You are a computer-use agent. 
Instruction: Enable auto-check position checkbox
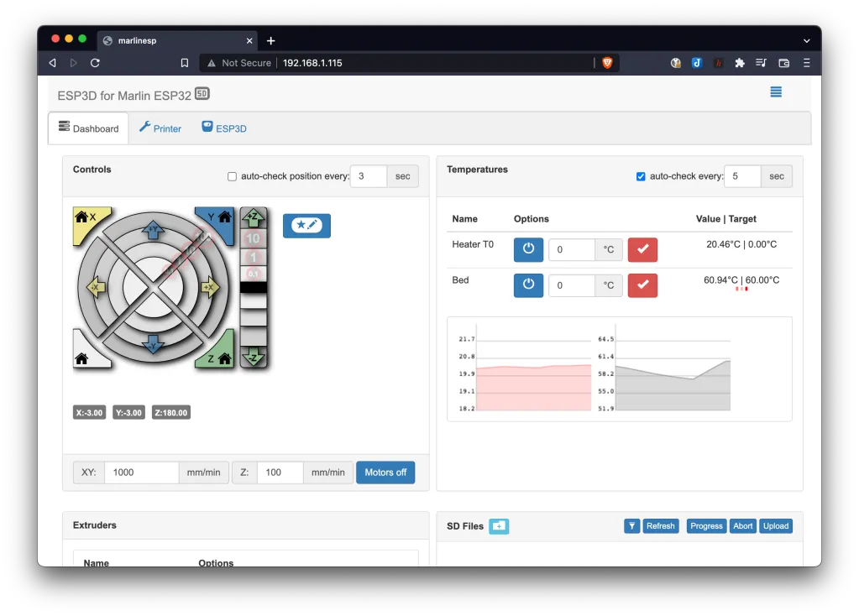pos(232,176)
